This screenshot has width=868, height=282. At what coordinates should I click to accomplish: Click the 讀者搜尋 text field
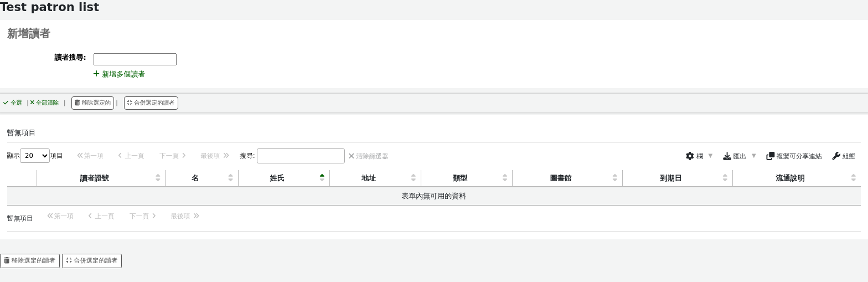[135, 59]
